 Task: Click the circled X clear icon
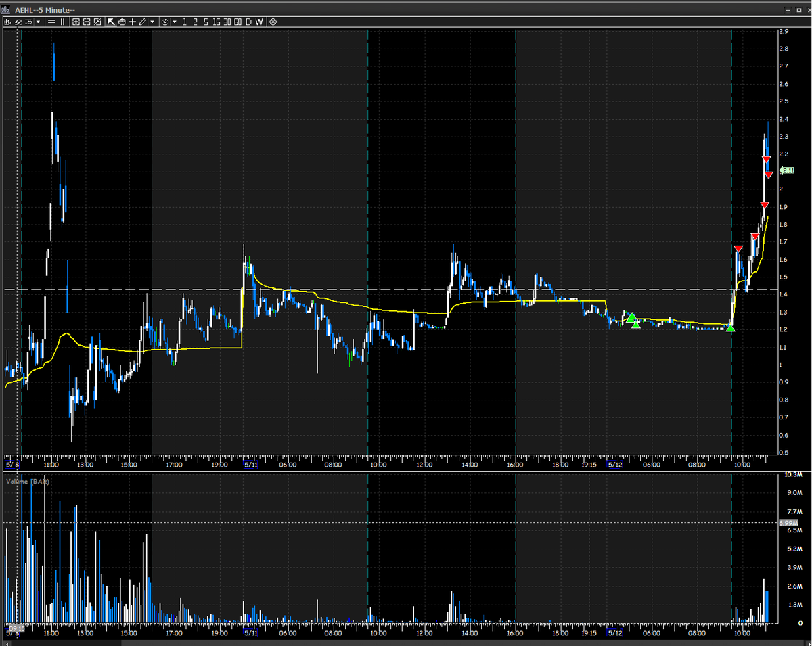click(273, 22)
